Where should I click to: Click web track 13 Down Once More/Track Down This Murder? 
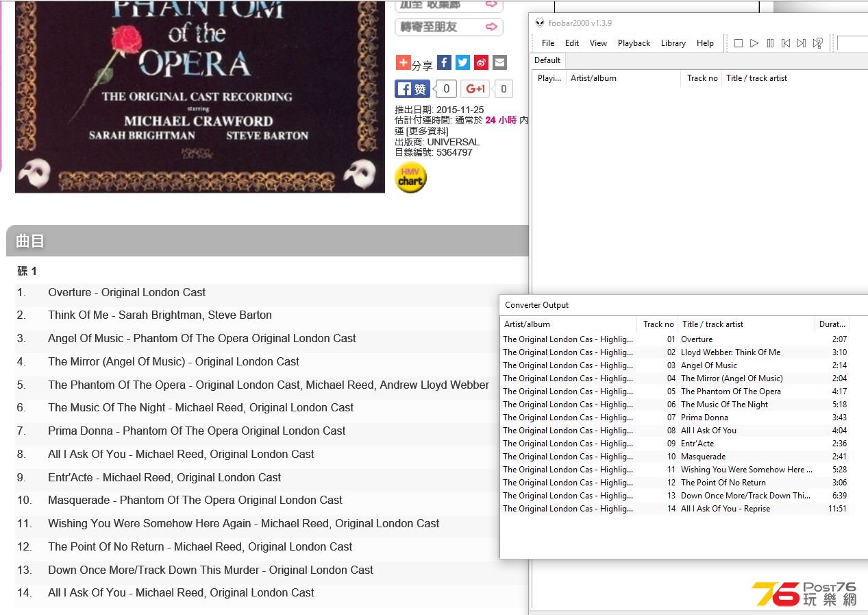210,570
